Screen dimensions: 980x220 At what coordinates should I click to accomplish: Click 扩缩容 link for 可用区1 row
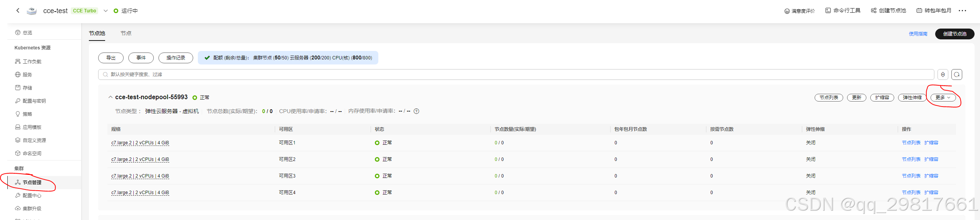pyautogui.click(x=931, y=143)
